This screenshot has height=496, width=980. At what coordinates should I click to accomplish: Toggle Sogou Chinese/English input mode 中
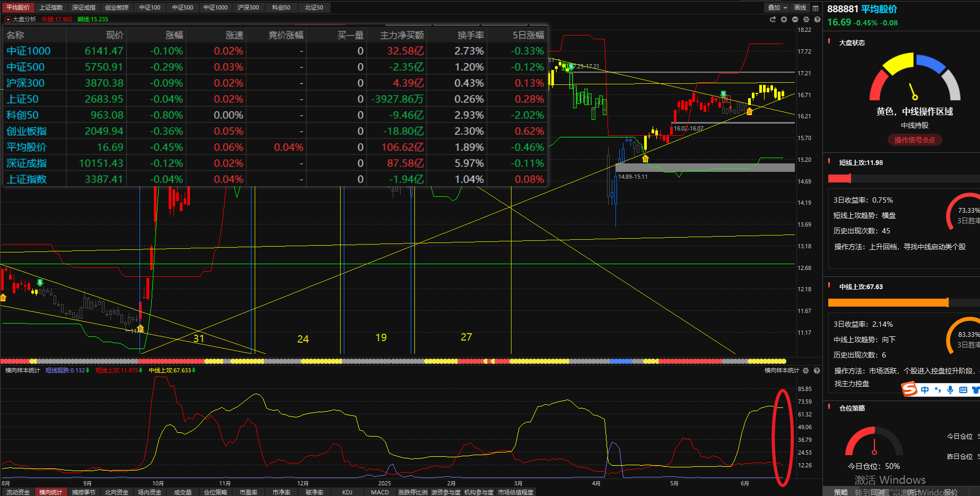click(925, 390)
